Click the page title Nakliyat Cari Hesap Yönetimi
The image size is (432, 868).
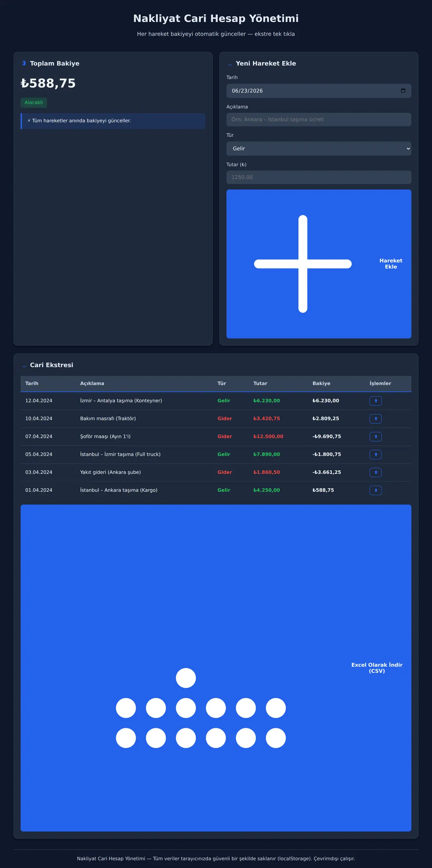216,18
